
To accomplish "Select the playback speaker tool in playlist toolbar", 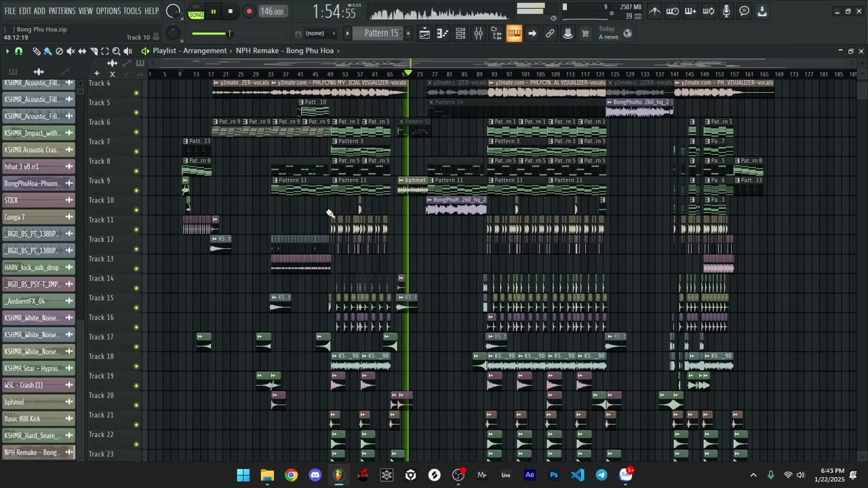I will (x=127, y=52).
